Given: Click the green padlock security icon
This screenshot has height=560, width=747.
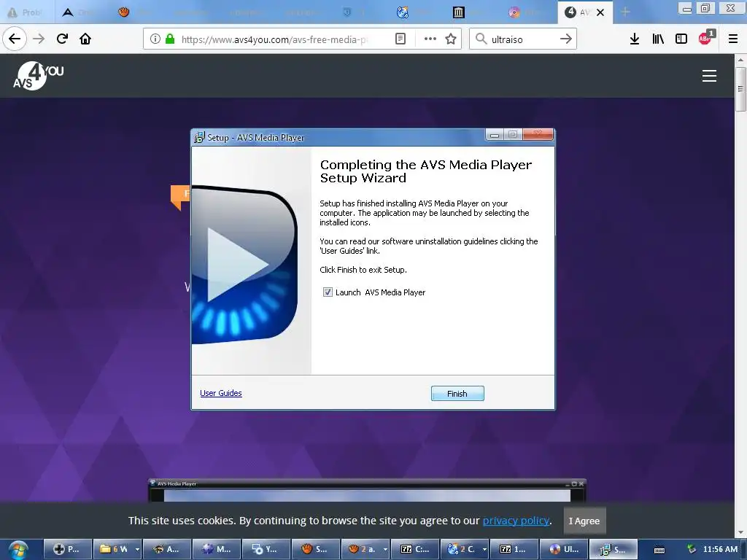Looking at the screenshot, I should point(170,39).
